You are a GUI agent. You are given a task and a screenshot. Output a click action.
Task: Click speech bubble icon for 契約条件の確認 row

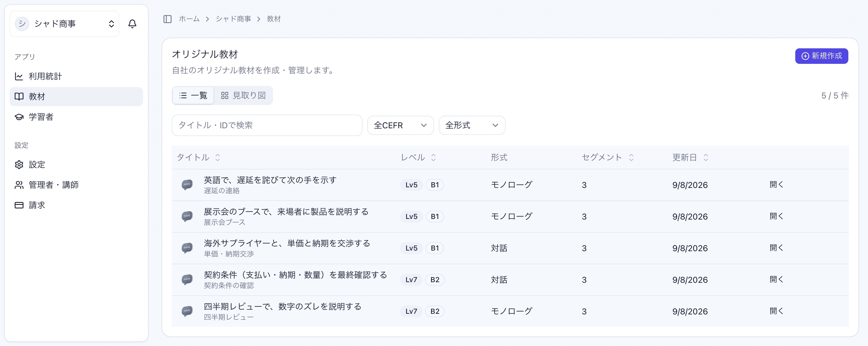[187, 279]
